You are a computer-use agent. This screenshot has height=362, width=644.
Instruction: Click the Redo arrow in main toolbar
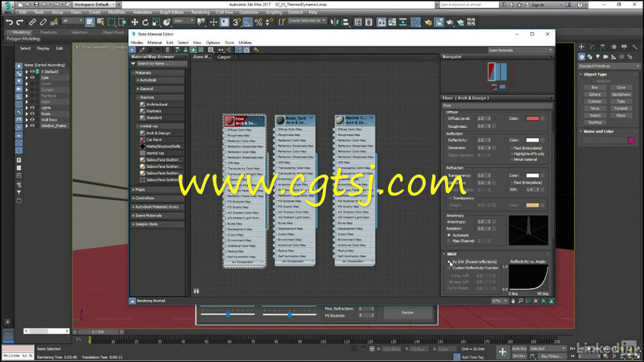[19, 23]
